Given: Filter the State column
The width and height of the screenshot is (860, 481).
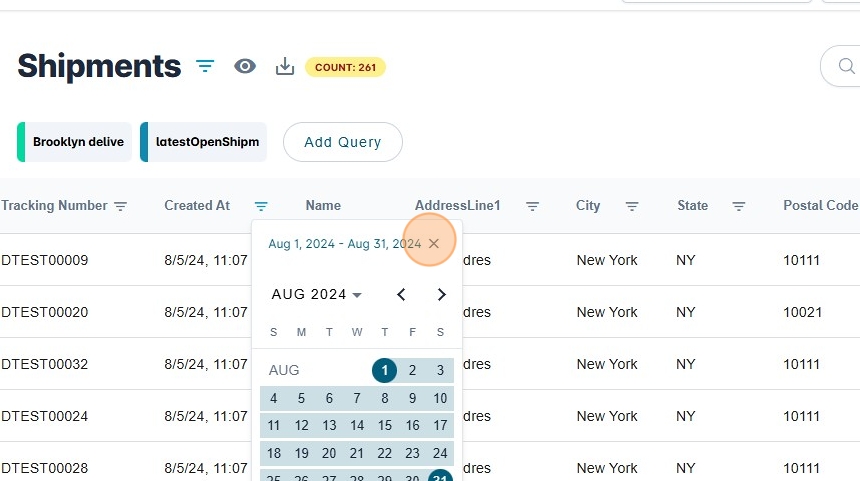Looking at the screenshot, I should point(739,206).
